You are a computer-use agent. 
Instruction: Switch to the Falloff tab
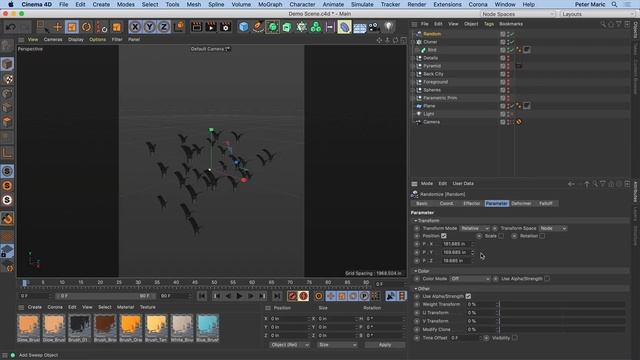[546, 203]
